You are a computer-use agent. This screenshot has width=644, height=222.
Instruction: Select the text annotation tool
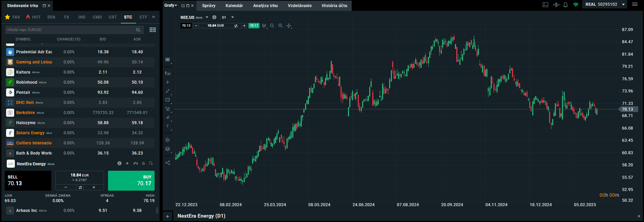coord(167,126)
